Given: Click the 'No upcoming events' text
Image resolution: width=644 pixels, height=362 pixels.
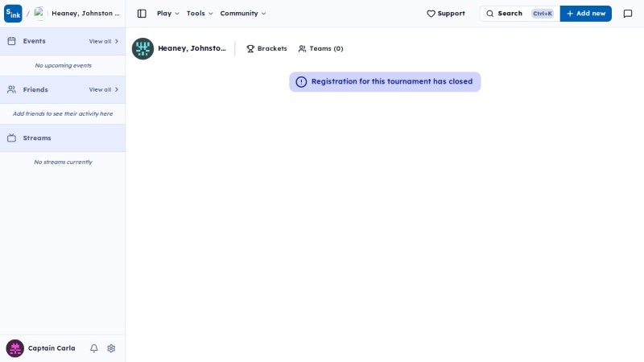Looking at the screenshot, I should (64, 65).
